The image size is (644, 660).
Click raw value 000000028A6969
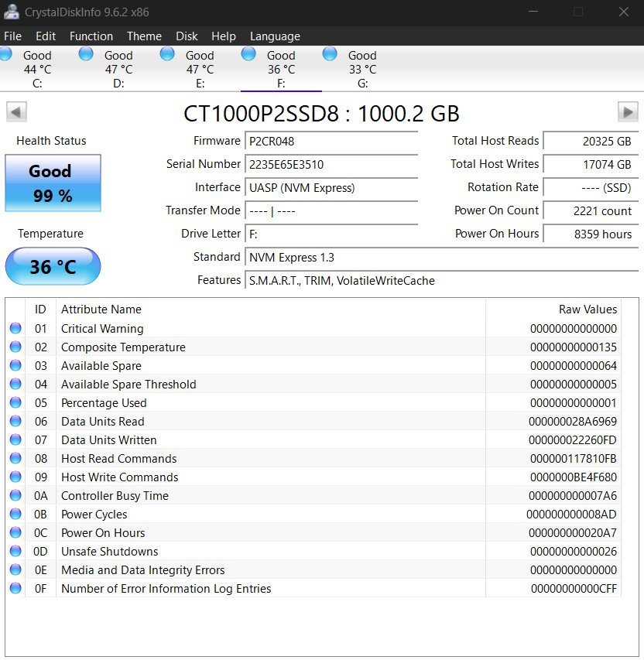pyautogui.click(x=572, y=422)
